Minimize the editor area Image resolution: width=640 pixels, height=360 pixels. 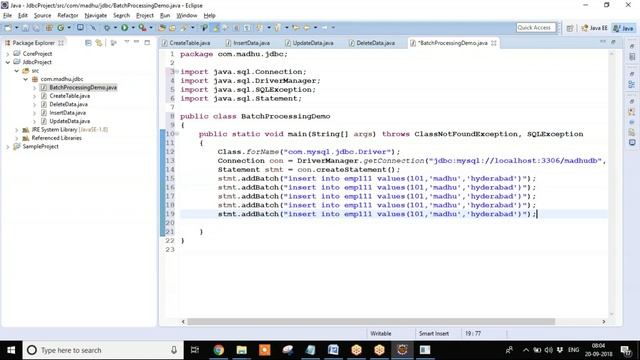tap(603, 42)
